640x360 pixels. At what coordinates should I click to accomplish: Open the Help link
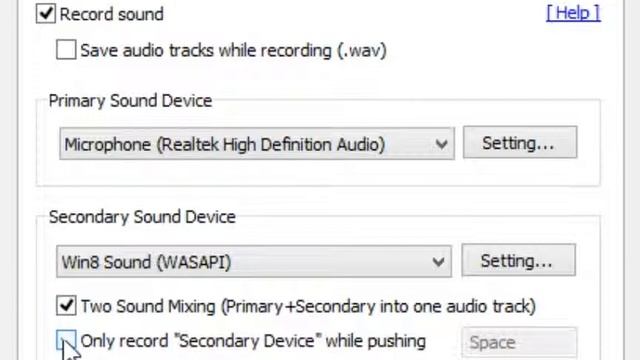(x=573, y=13)
